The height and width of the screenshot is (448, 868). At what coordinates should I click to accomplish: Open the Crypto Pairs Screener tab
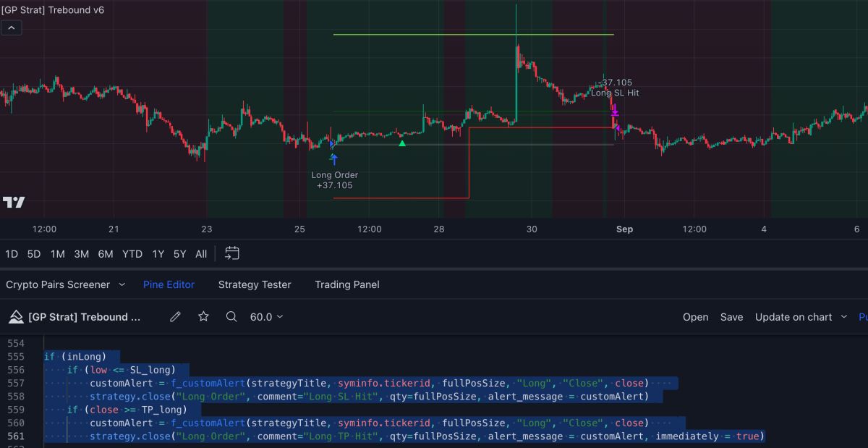tap(58, 284)
